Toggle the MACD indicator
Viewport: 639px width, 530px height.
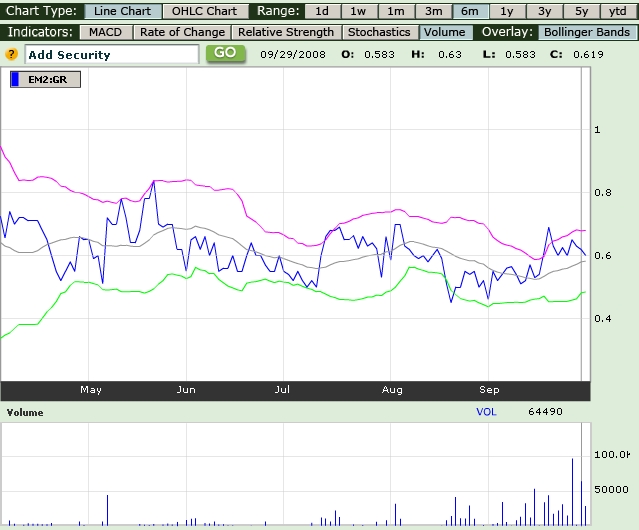(98, 32)
